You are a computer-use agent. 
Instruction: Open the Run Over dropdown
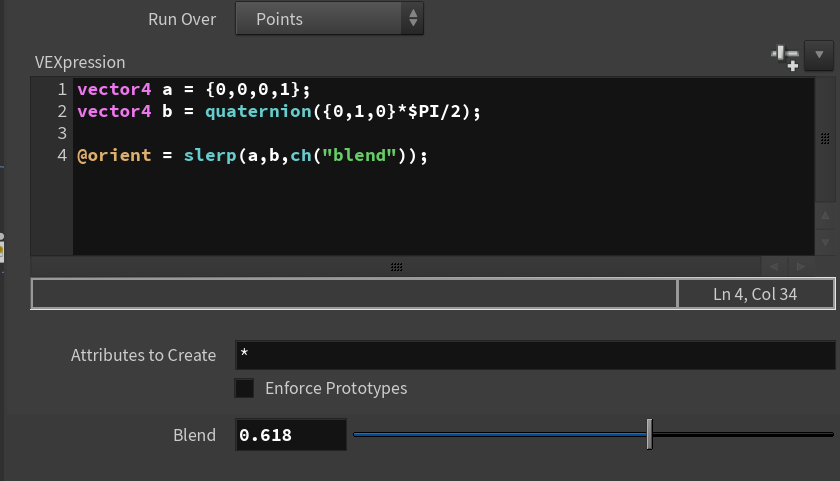click(329, 19)
